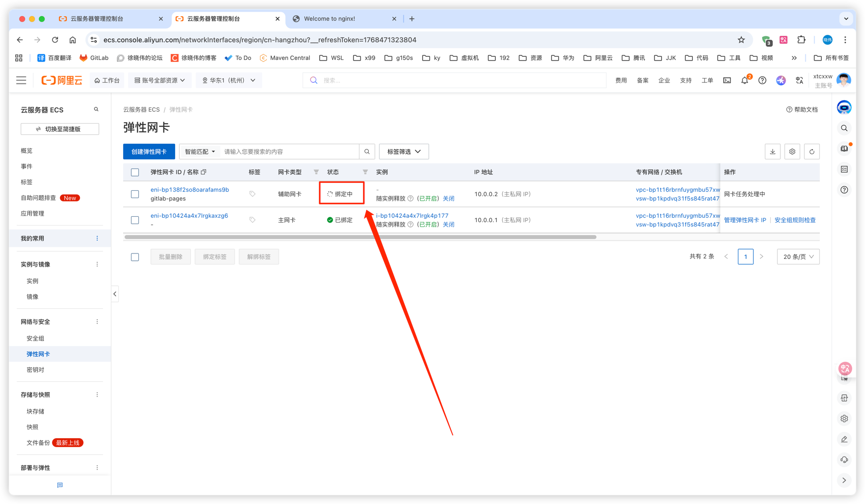
Task: Open table column settings gear icon
Action: pos(792,151)
